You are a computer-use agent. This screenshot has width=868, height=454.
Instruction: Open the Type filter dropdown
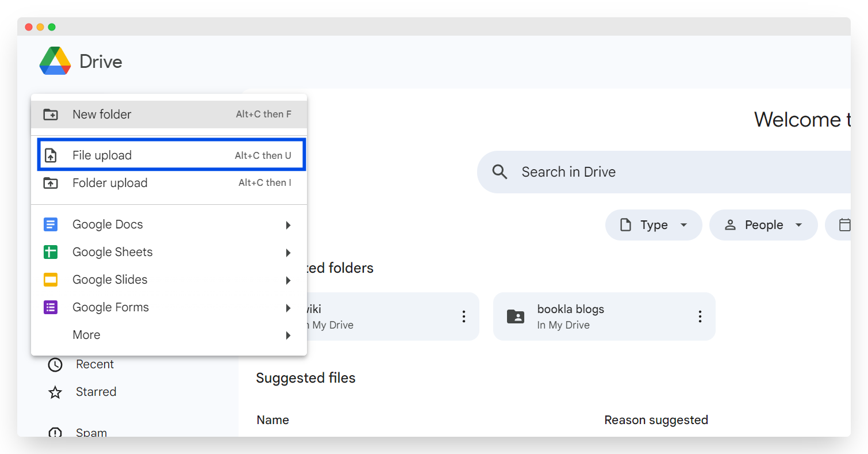654,225
